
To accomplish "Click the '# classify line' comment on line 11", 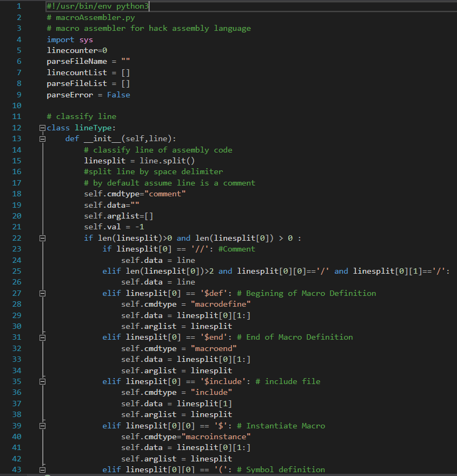I will click(81, 117).
